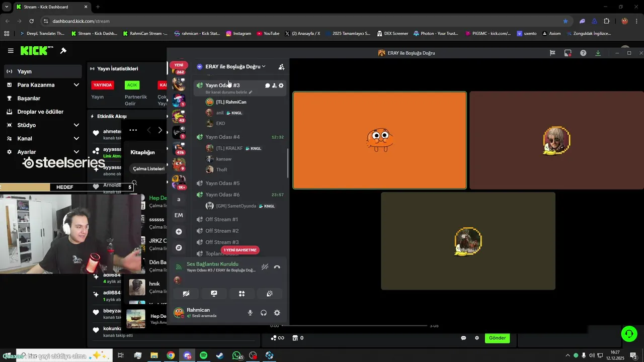Open WhatsApp from Windows taskbar

click(237, 355)
